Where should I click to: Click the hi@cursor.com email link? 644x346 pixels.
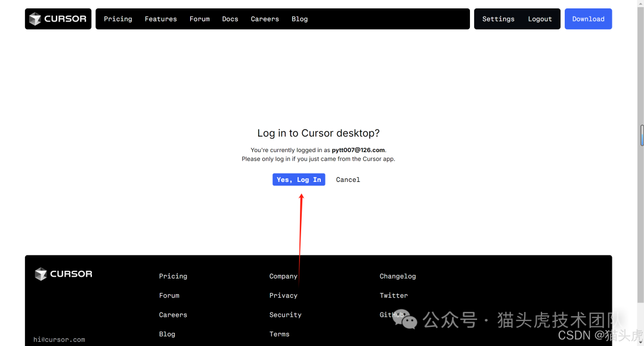[59, 339]
